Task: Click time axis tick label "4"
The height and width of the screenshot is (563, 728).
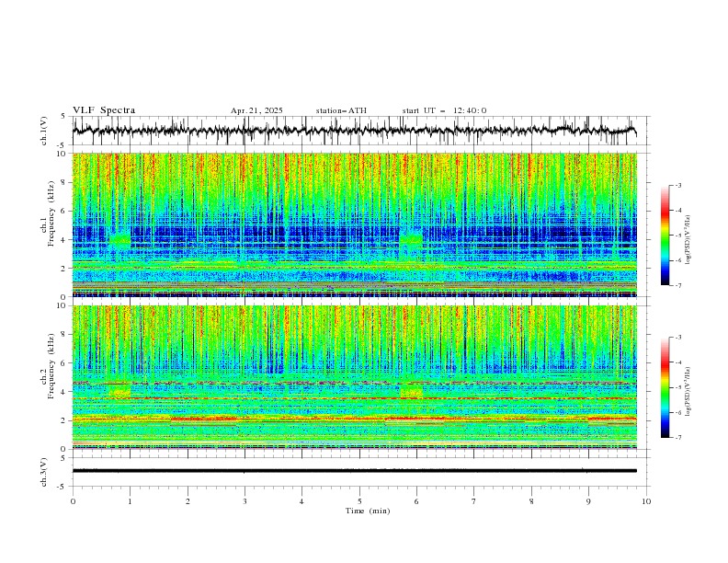Action: point(301,501)
